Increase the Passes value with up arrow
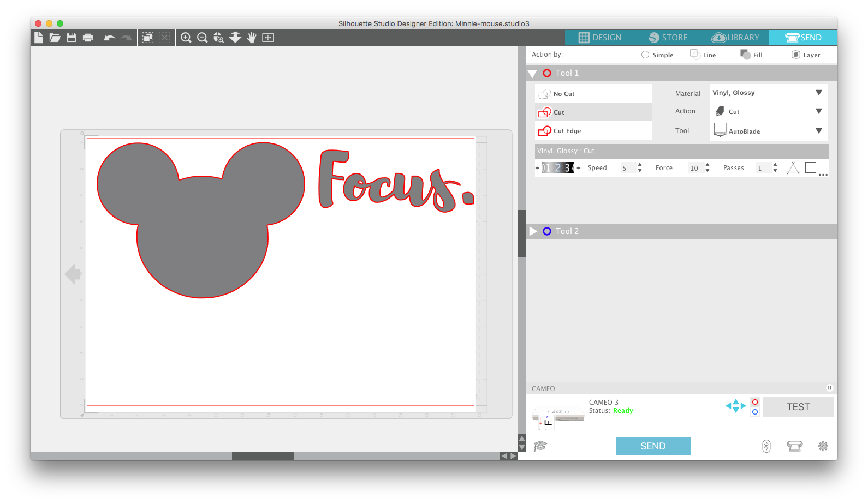The image size is (868, 504). (x=775, y=165)
